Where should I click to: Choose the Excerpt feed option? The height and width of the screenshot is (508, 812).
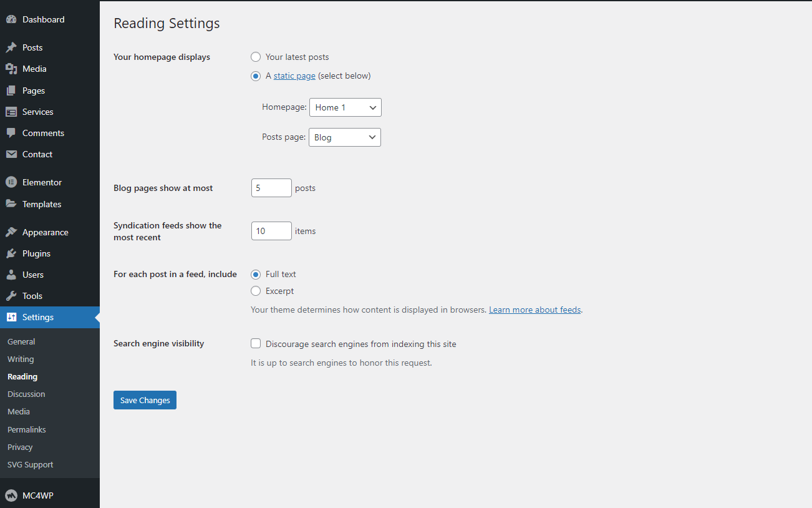tap(256, 291)
